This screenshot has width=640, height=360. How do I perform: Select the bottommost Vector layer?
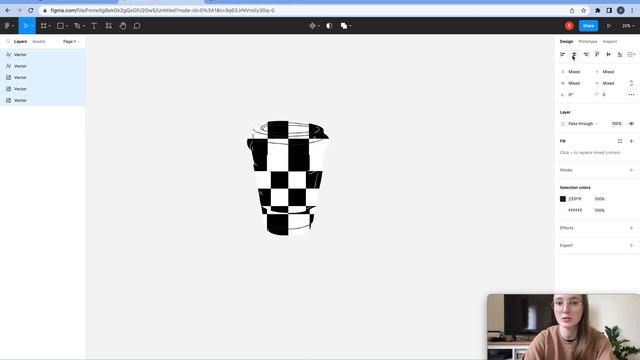(x=43, y=100)
